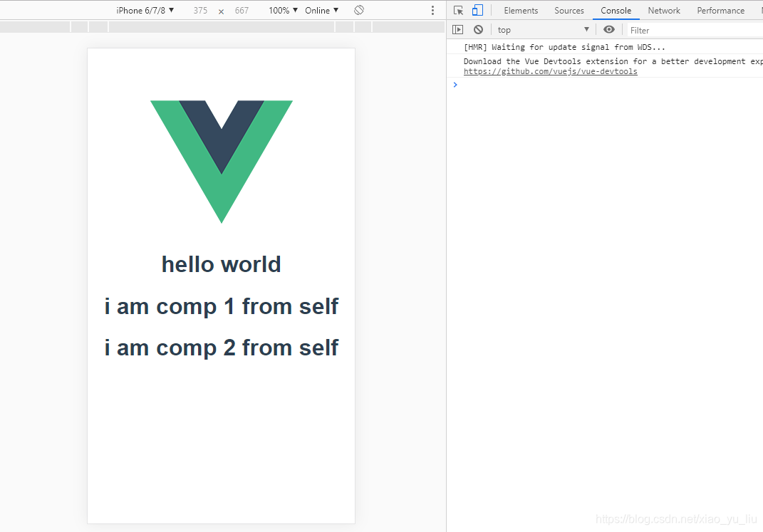The width and height of the screenshot is (763, 532).
Task: Open the Online network throttling dropdown
Action: tap(321, 10)
